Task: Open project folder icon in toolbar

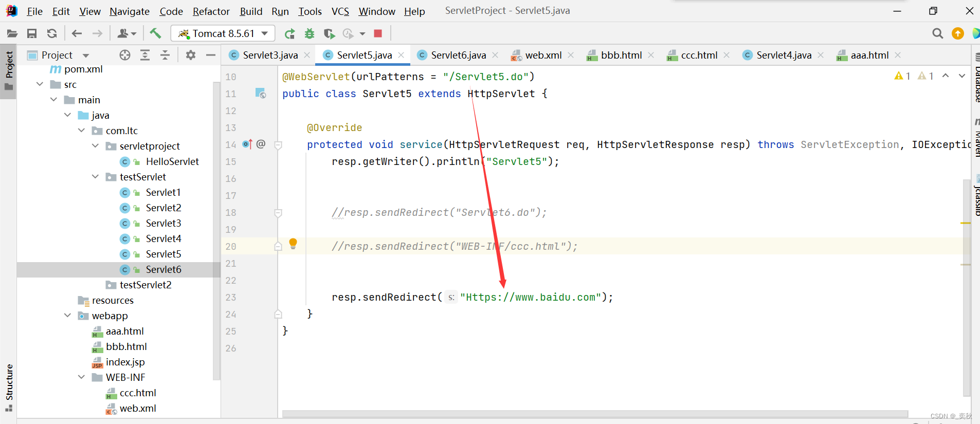Action: [x=12, y=33]
